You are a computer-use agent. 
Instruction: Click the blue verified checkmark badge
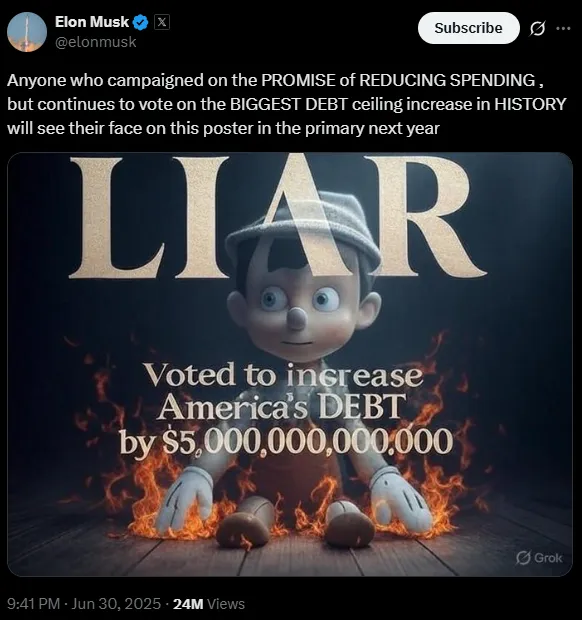(141, 23)
